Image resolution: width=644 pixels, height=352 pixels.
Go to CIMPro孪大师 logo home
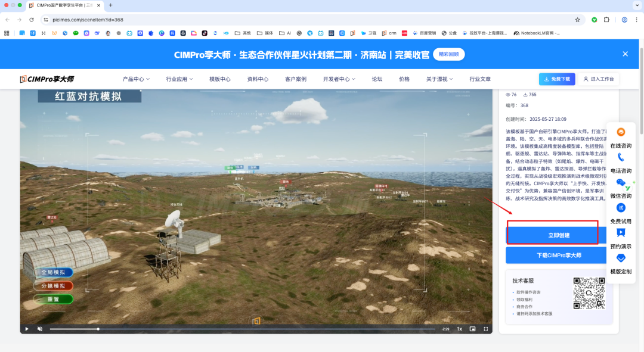[x=47, y=79]
